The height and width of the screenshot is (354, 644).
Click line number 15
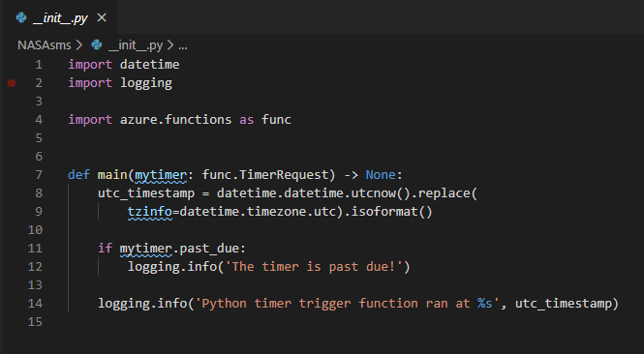tap(35, 322)
